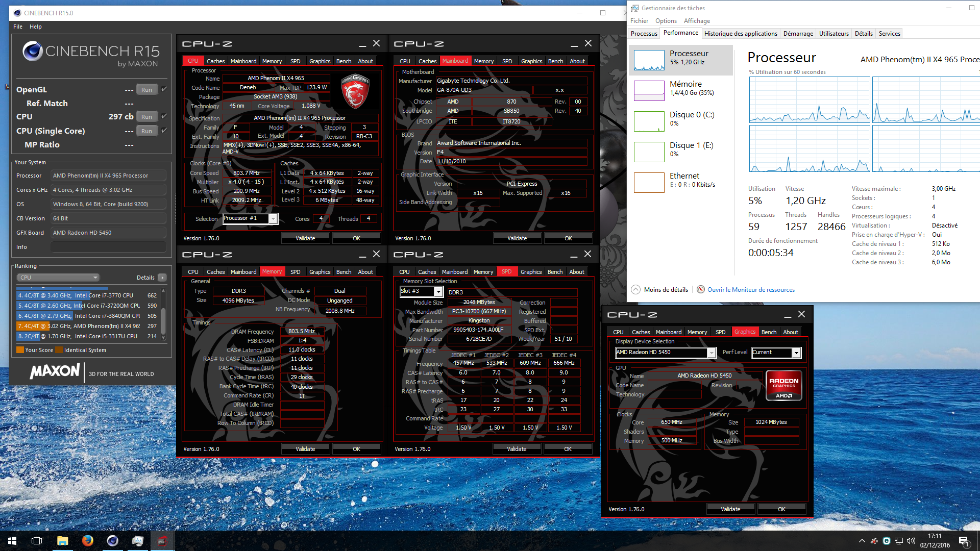Click the Cinebench ranking list scrollbar
Screen dimensions: 980x551
point(163,314)
